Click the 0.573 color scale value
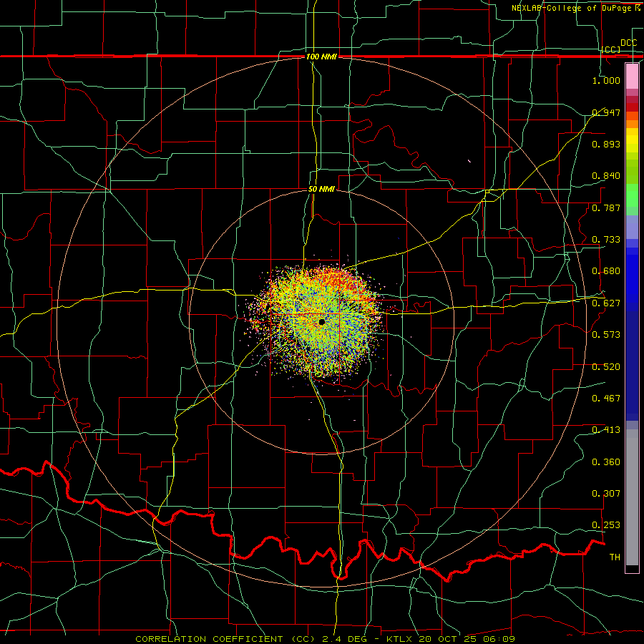Viewport: 644px width, 644px height. [606, 335]
